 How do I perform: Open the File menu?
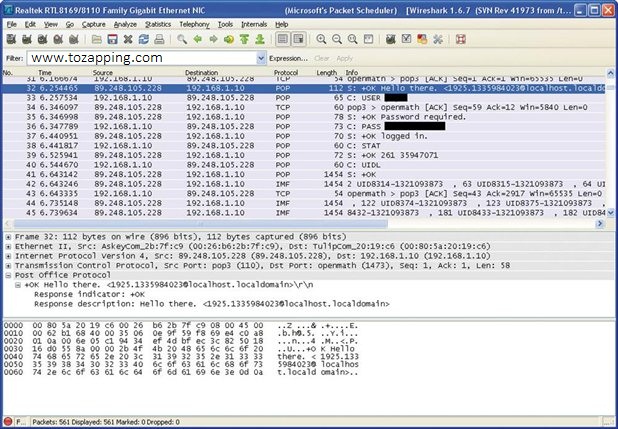[12, 24]
